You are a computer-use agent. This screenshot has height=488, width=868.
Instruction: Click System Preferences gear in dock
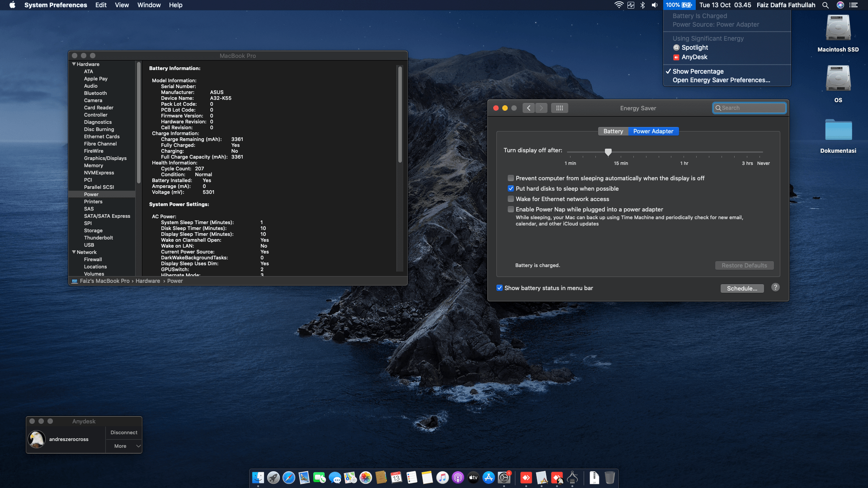pyautogui.click(x=504, y=478)
